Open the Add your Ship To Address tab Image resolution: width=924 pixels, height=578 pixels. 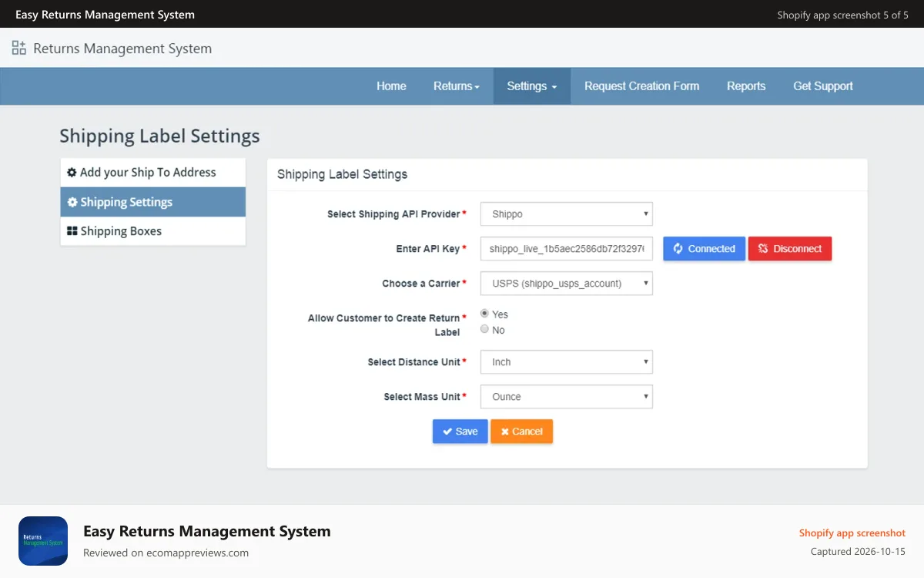coord(153,173)
